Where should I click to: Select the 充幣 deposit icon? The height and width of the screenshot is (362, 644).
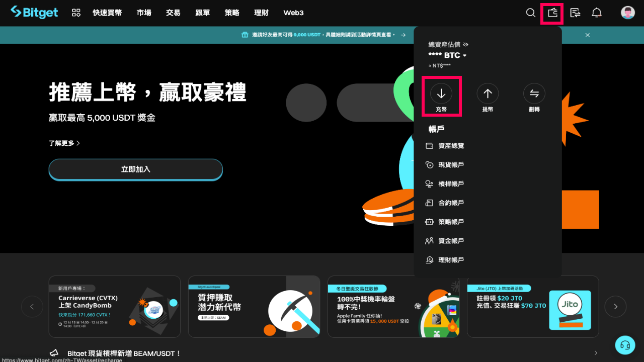pyautogui.click(x=441, y=94)
